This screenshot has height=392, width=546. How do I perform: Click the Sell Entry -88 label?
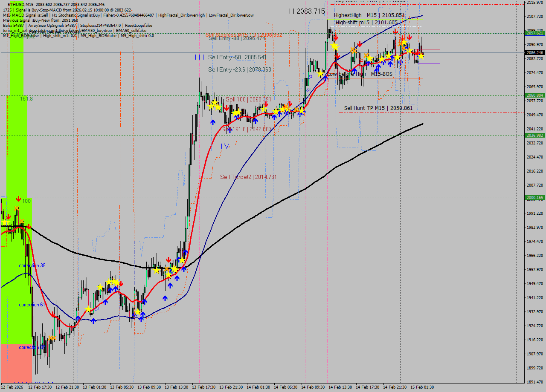pos(237,38)
